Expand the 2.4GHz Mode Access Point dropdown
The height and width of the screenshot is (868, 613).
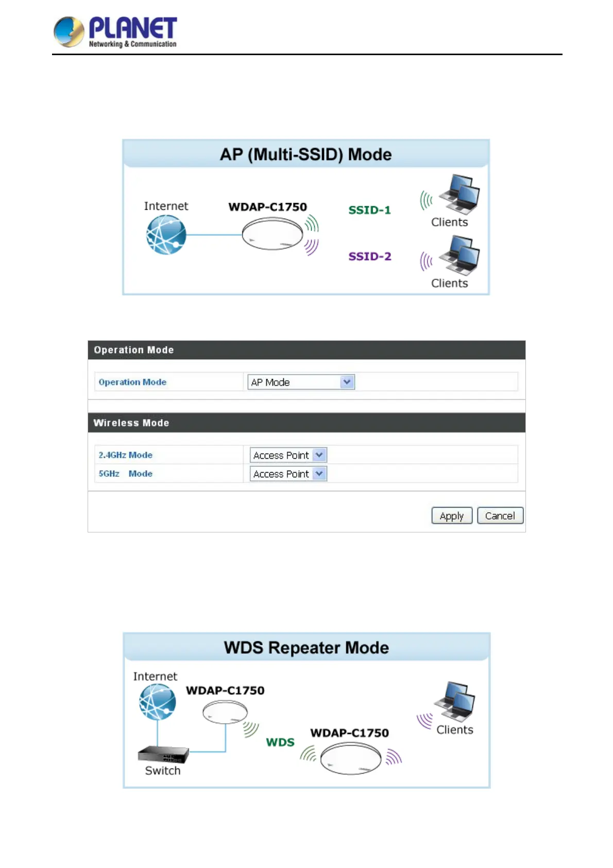(x=288, y=455)
